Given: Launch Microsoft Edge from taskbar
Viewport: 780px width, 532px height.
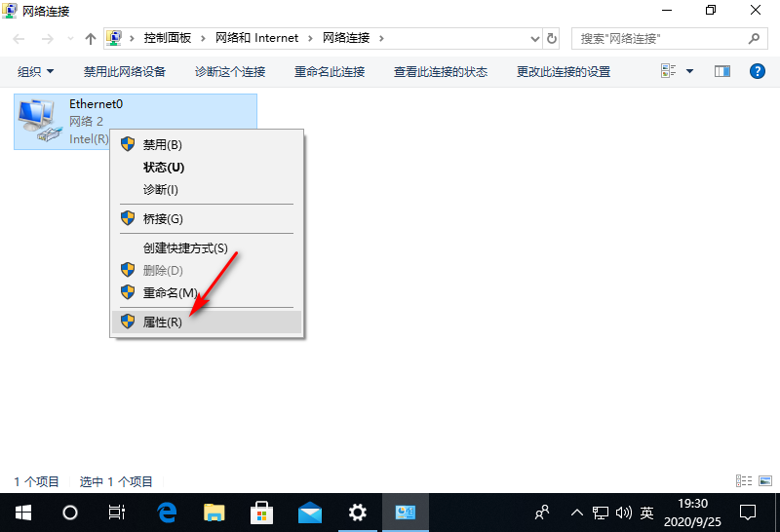Looking at the screenshot, I should click(167, 513).
